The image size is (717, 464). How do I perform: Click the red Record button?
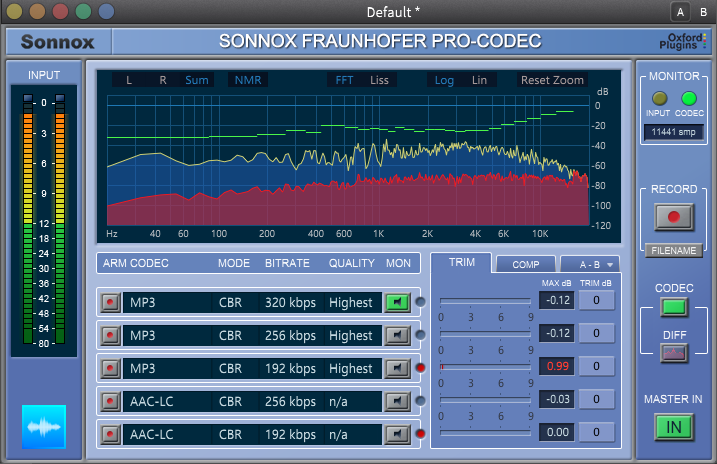point(674,217)
